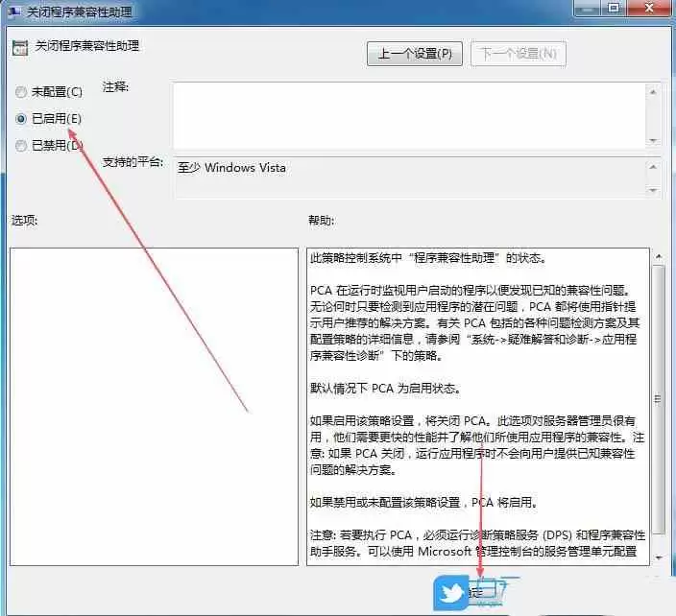
Task: Click the down arrow of the 注释 box scrollbar
Action: (653, 140)
